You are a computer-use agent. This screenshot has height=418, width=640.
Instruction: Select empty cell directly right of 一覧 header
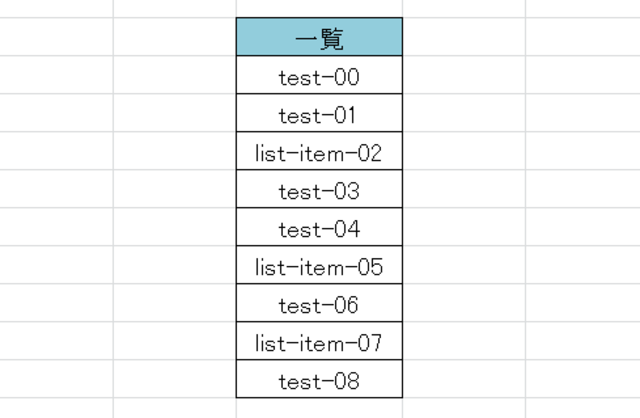(x=463, y=38)
